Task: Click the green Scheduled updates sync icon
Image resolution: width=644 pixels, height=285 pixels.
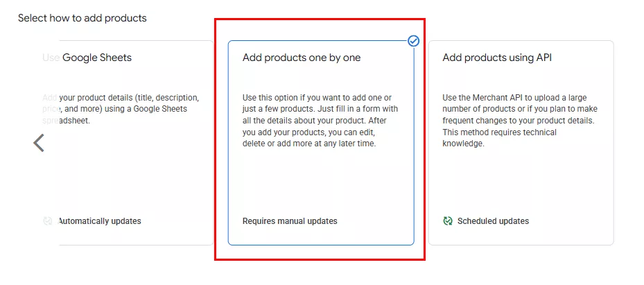Action: pyautogui.click(x=448, y=221)
